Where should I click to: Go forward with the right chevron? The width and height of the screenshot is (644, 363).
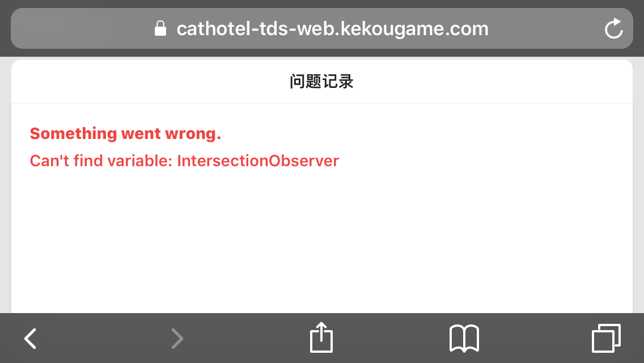coord(177,339)
